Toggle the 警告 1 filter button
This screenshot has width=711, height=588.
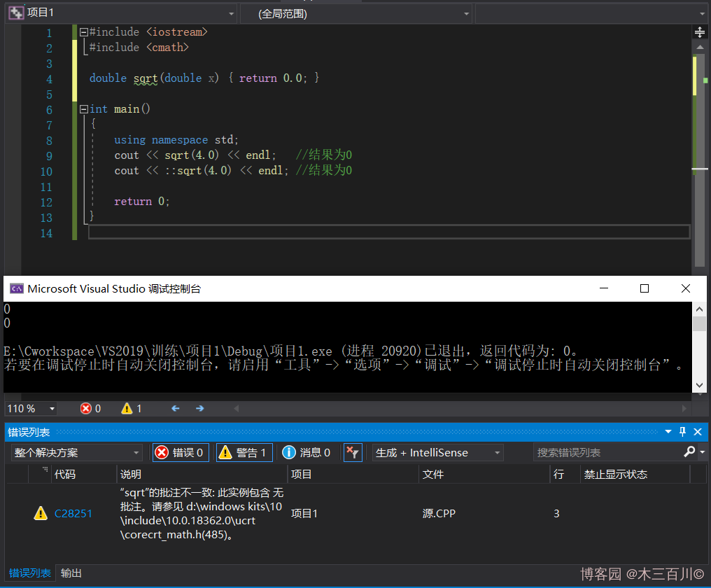click(244, 453)
